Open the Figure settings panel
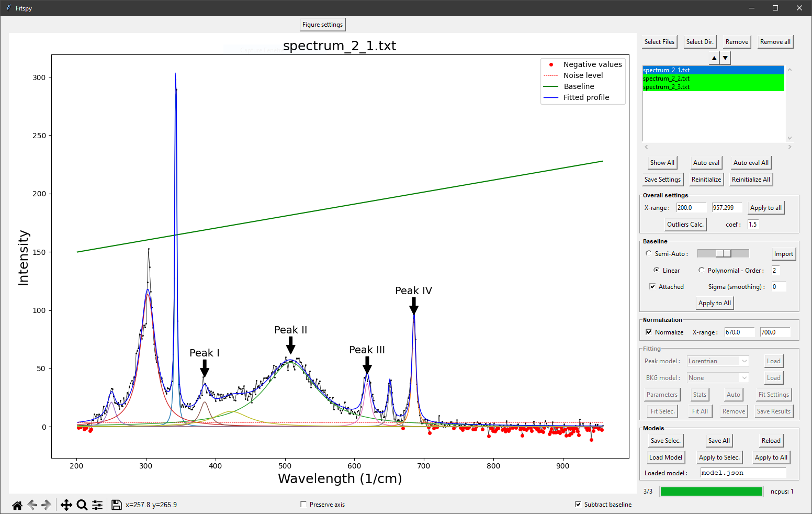The height and width of the screenshot is (514, 812). click(x=322, y=24)
